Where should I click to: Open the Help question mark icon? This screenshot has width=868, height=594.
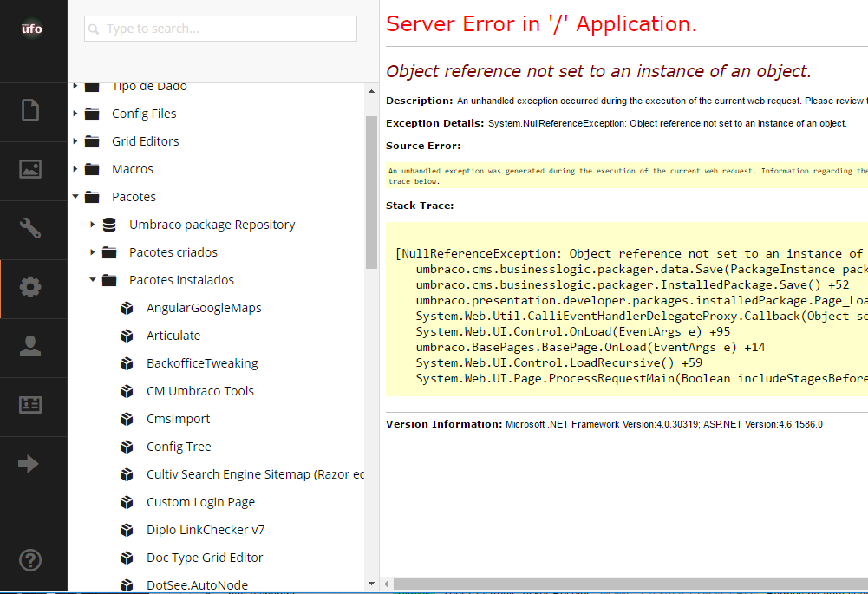[30, 559]
